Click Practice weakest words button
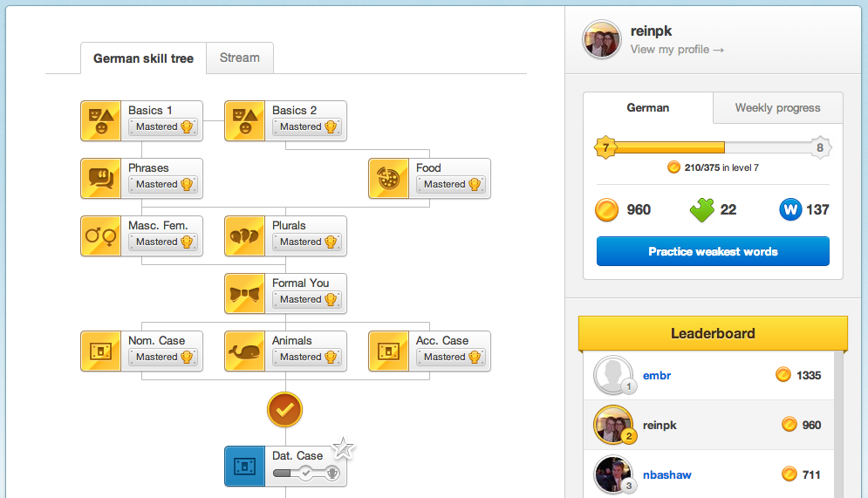 point(713,251)
